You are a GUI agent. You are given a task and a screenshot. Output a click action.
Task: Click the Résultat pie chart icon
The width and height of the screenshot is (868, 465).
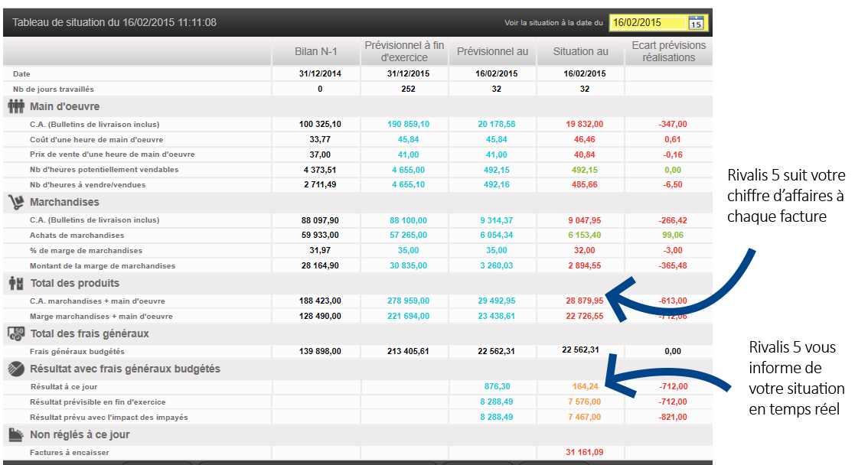click(16, 369)
